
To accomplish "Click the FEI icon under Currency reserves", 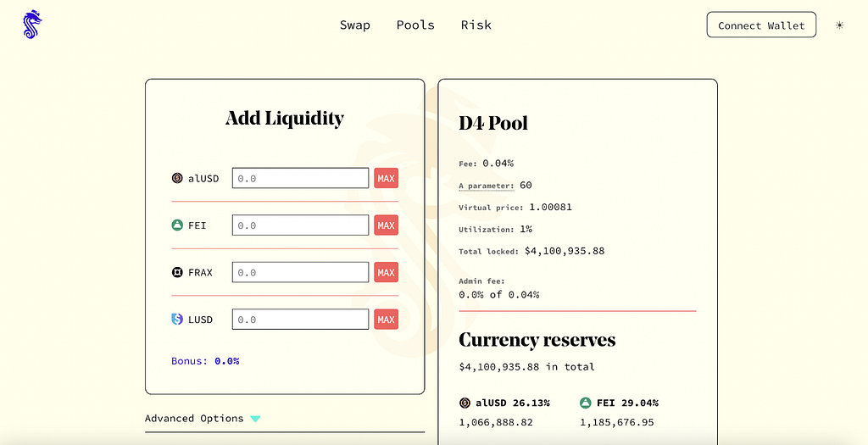I will pos(585,403).
